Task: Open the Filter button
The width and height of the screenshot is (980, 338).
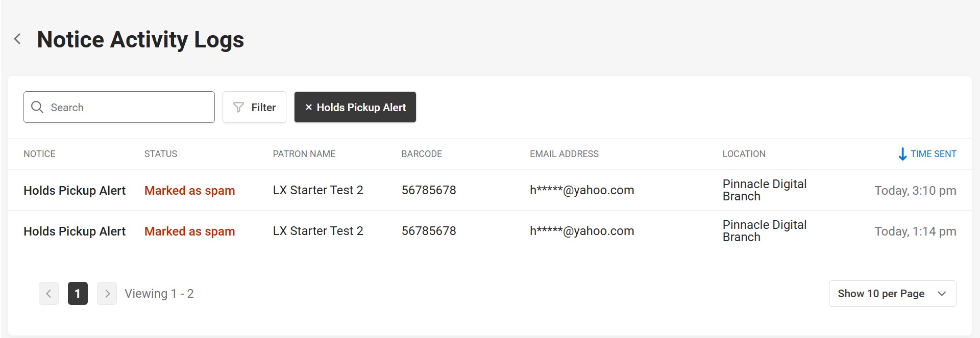Action: [x=254, y=107]
